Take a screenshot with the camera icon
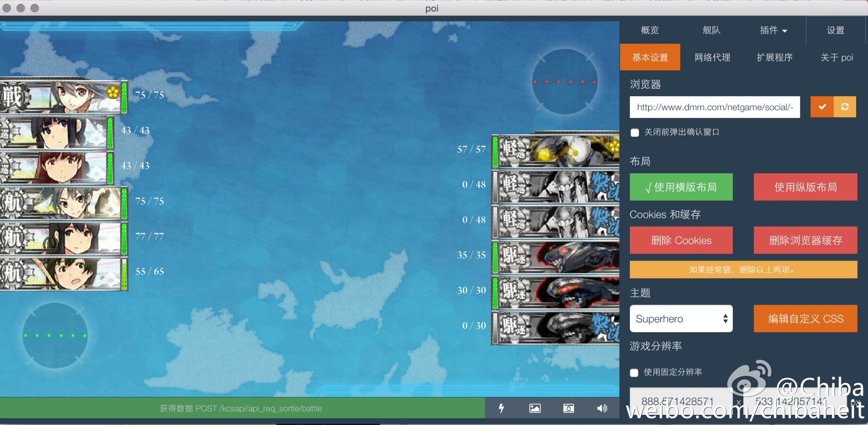Image resolution: width=868 pixels, height=425 pixels. point(568,408)
